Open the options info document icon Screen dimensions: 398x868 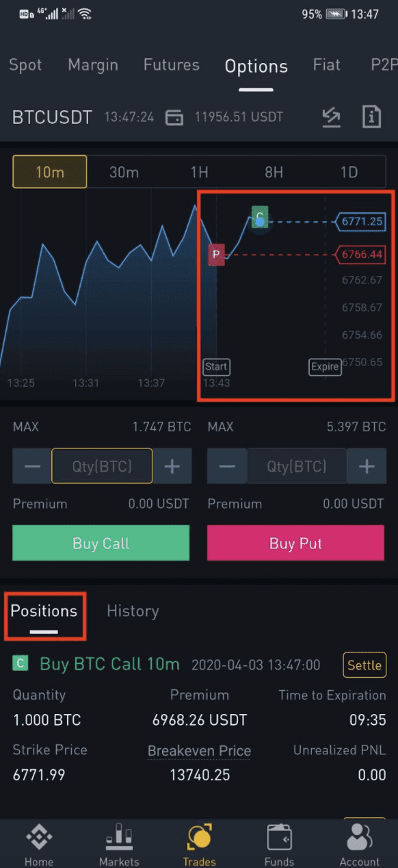(371, 117)
